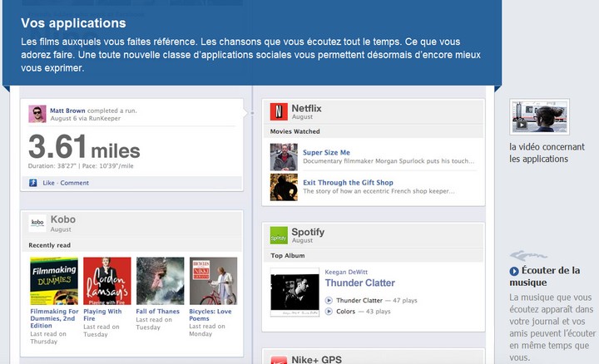Click the 'Movies Watched' section label
The height and width of the screenshot is (364, 599).
click(295, 131)
